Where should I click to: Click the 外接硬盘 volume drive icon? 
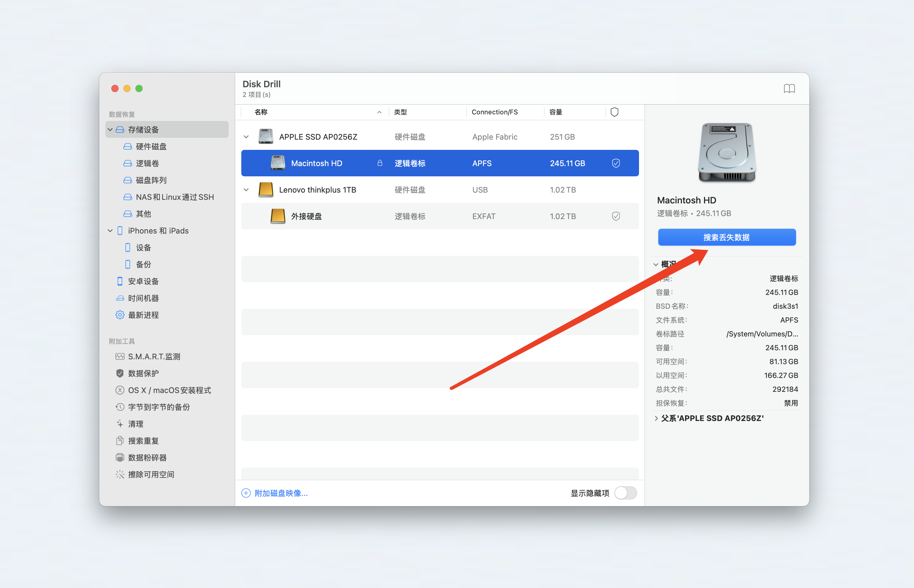(277, 216)
